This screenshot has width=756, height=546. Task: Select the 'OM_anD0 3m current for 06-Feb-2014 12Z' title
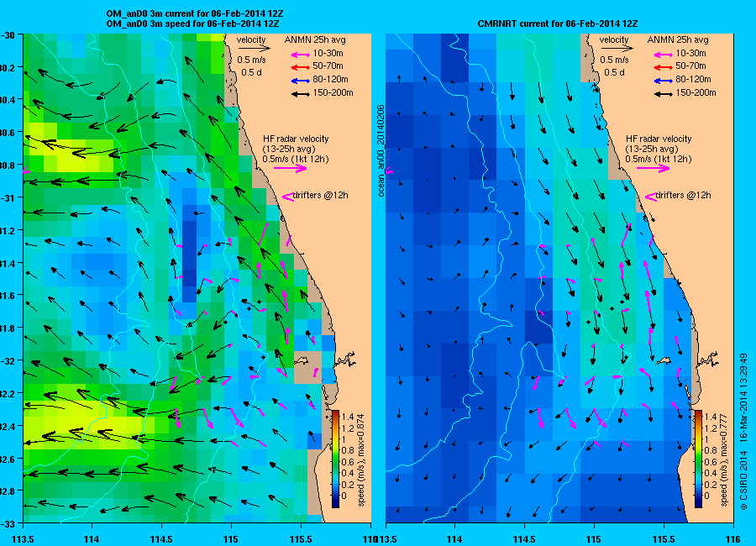click(x=195, y=13)
